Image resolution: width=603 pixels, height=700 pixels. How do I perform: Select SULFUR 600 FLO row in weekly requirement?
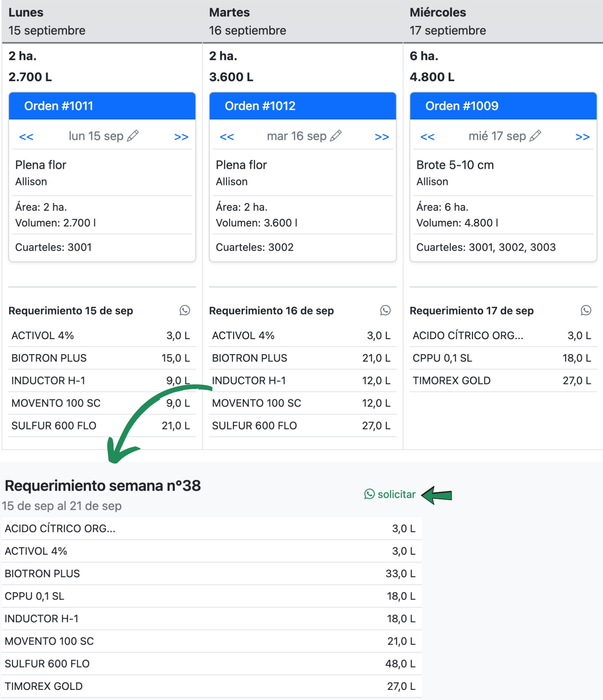211,664
